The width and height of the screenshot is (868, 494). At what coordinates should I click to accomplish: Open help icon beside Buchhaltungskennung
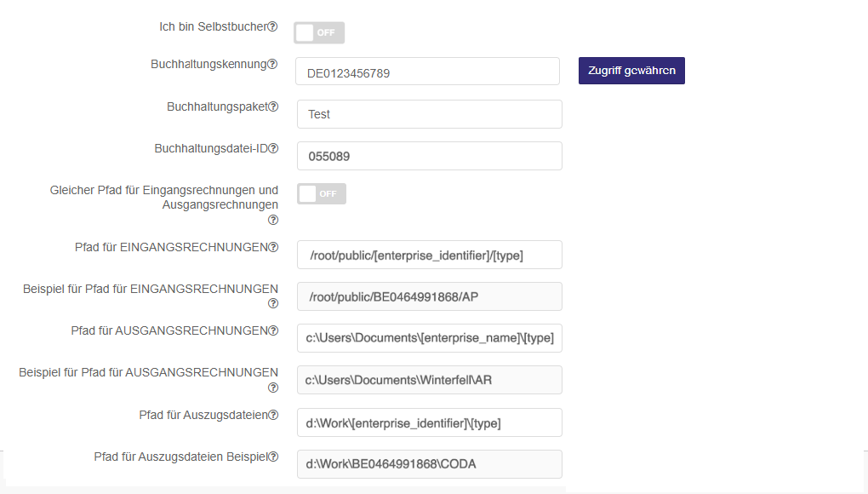[x=272, y=64]
